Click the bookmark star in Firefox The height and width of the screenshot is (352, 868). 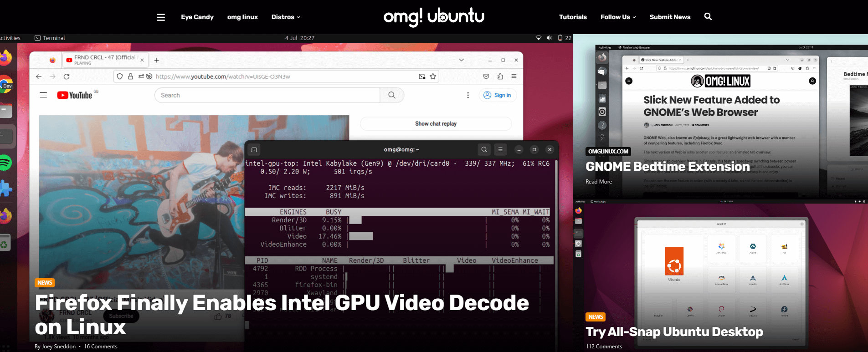[433, 77]
